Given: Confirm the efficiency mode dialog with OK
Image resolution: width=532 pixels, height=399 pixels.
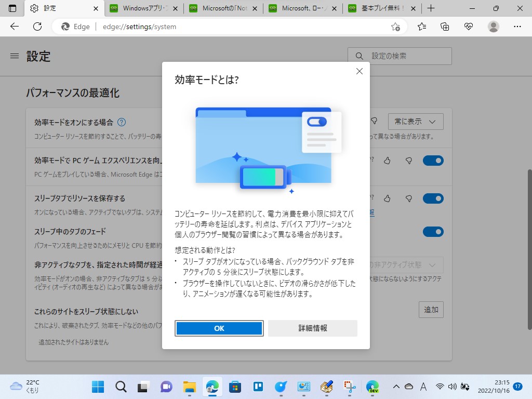Looking at the screenshot, I should pos(219,328).
